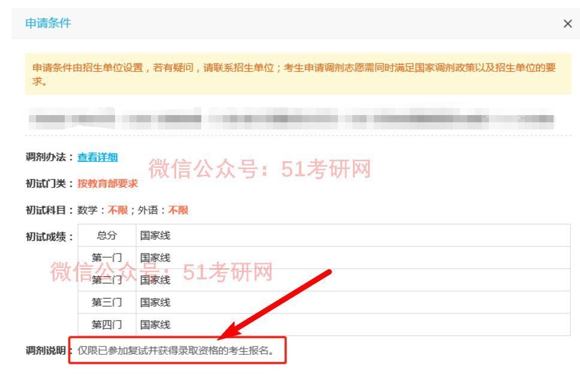Click the 申请条件 dialog title

coord(47,25)
